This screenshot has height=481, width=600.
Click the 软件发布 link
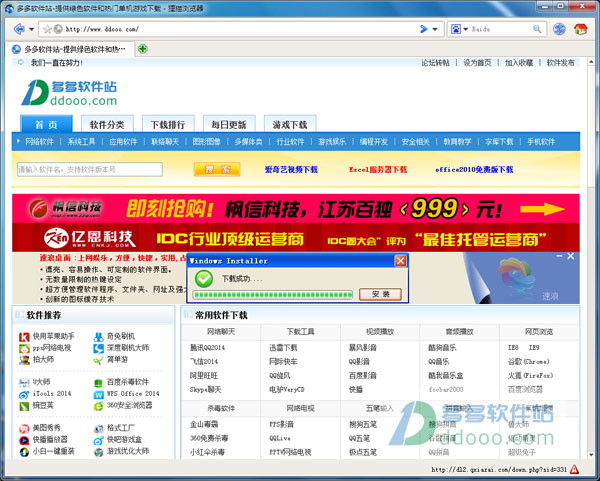click(x=561, y=63)
